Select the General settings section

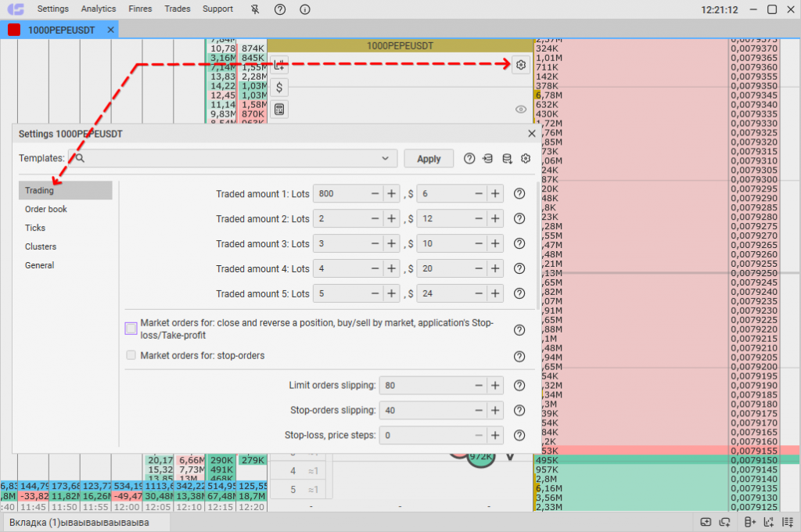[x=39, y=266]
